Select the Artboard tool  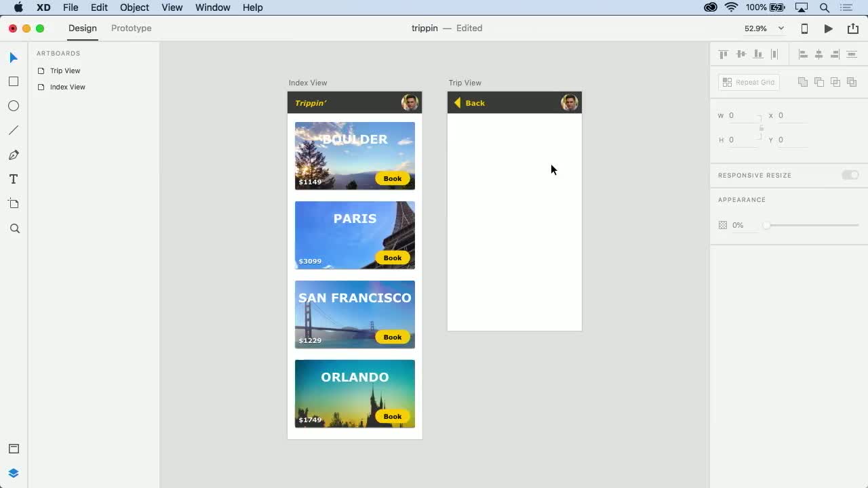pyautogui.click(x=14, y=204)
